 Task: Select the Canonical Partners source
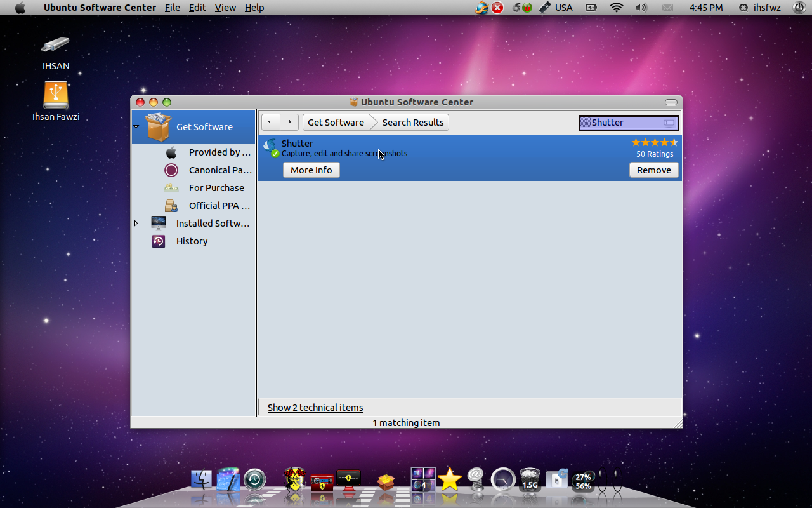pos(208,170)
